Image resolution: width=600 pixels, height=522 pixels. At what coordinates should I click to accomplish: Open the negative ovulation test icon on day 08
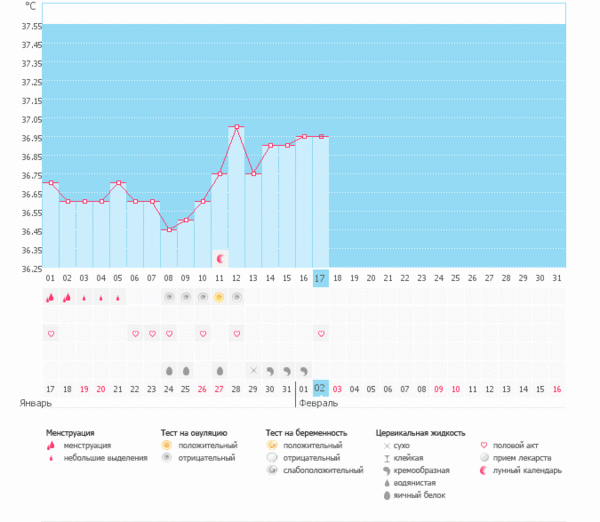coord(169,297)
